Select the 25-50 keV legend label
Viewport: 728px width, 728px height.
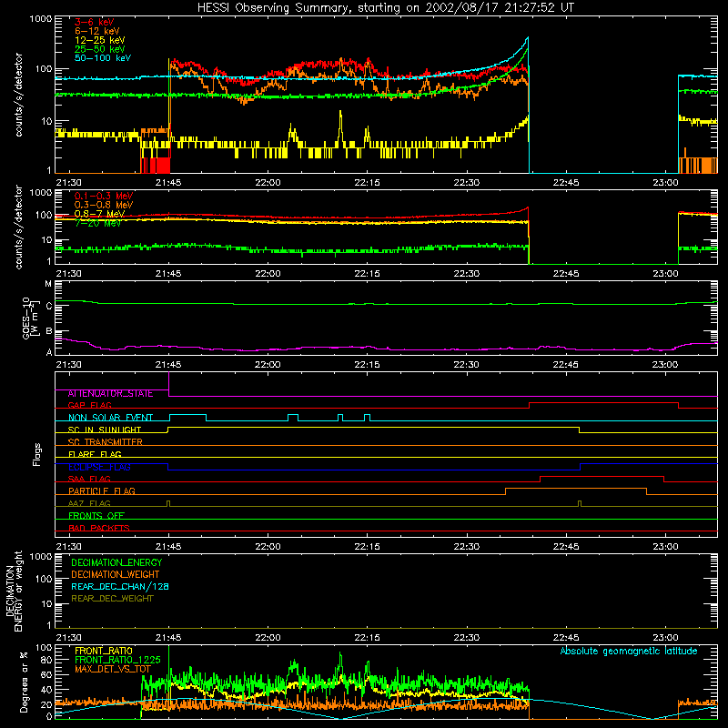(100, 49)
